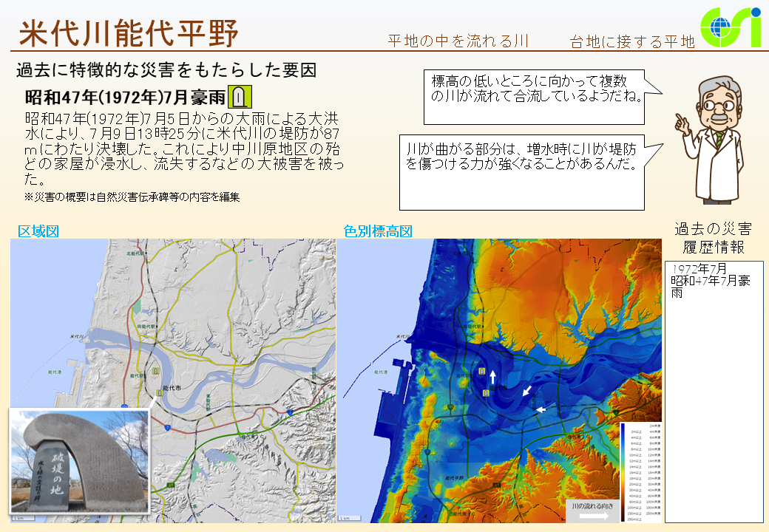Select the monument marker beside 能代市 label on 区域図

(x=159, y=392)
